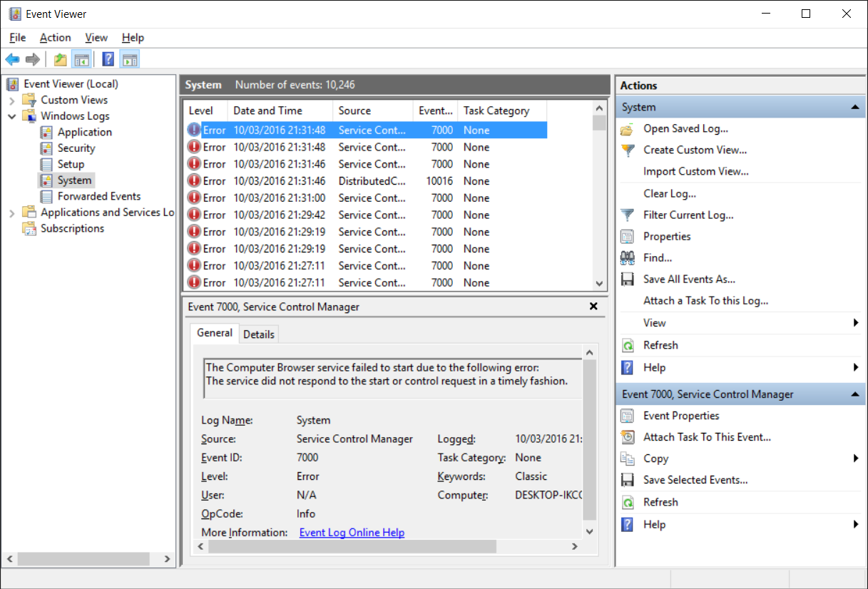This screenshot has width=868, height=589.
Task: Expand Applications and Services Logs node
Action: (11, 212)
